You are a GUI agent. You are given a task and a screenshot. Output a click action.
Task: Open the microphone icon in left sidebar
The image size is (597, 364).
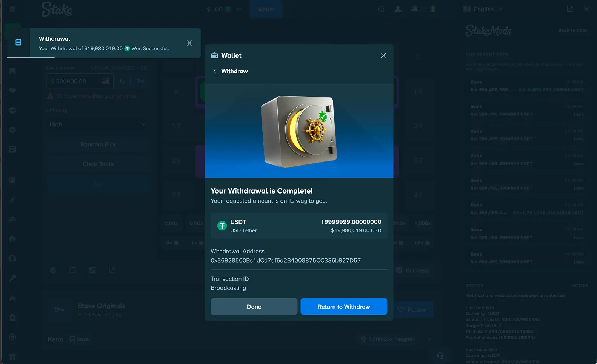click(x=12, y=278)
